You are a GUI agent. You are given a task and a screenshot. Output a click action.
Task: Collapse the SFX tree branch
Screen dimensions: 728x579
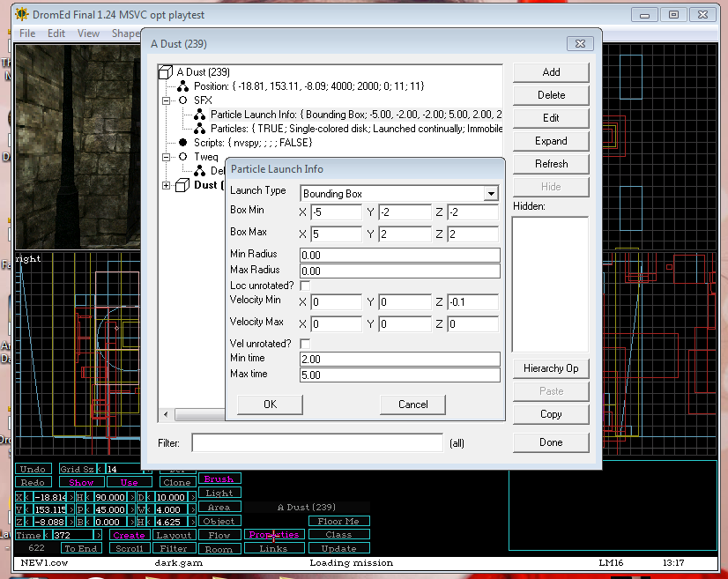coord(166,100)
